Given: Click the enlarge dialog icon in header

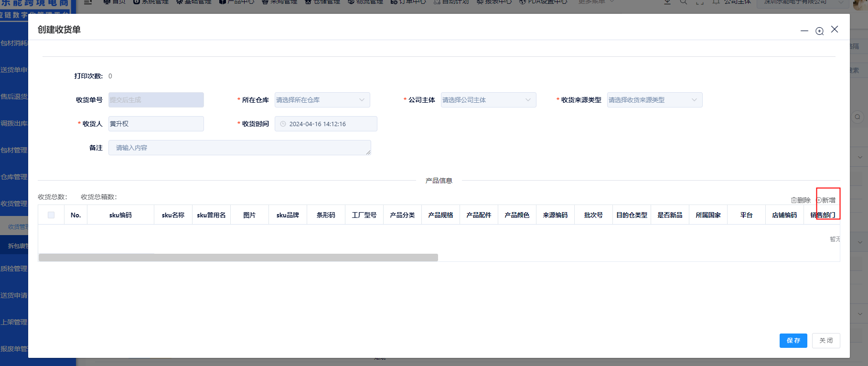Looking at the screenshot, I should [x=819, y=31].
